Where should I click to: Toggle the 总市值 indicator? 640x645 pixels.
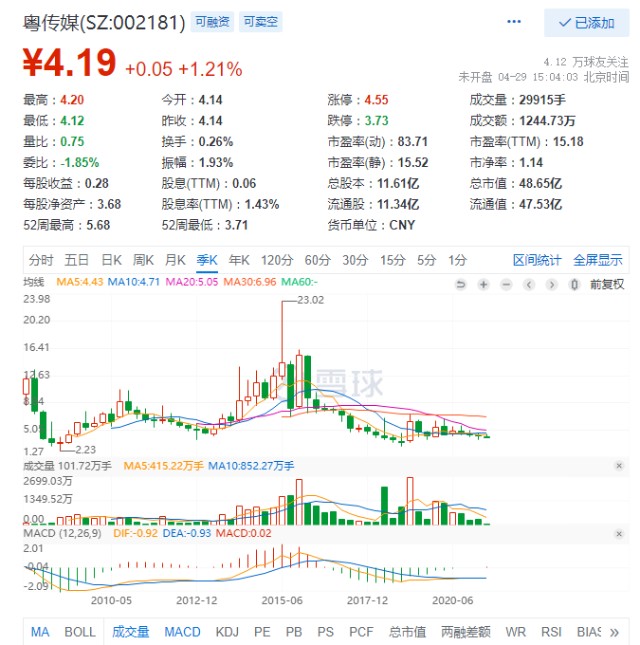pos(407,632)
